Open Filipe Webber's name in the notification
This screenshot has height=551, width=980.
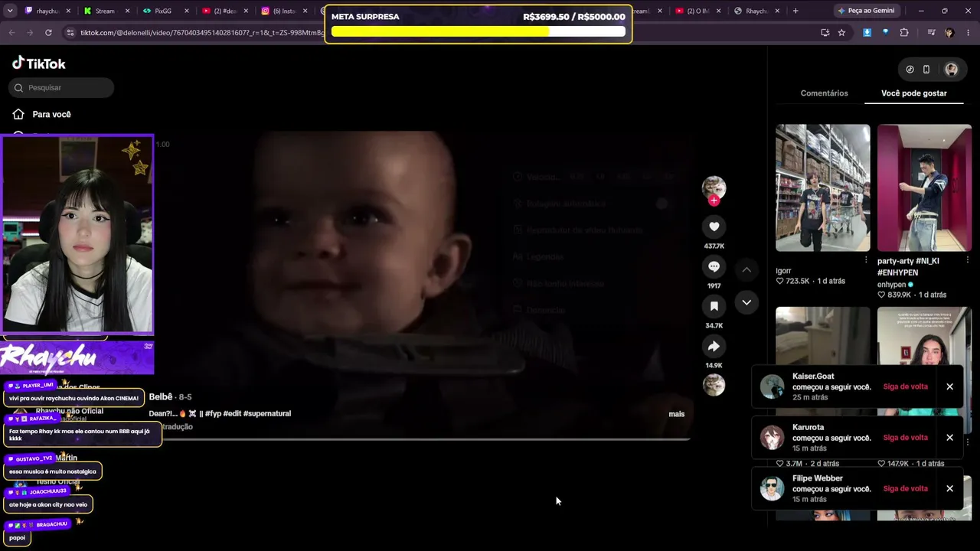(818, 478)
